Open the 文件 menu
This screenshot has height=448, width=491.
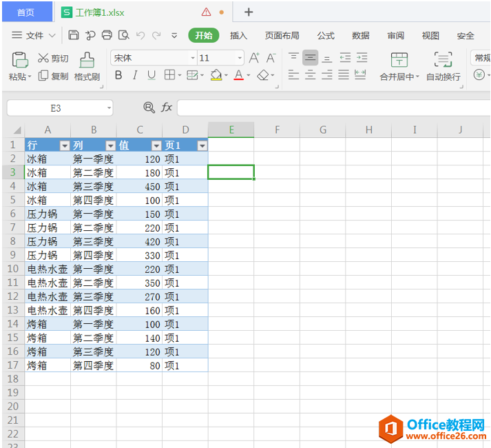pos(34,35)
